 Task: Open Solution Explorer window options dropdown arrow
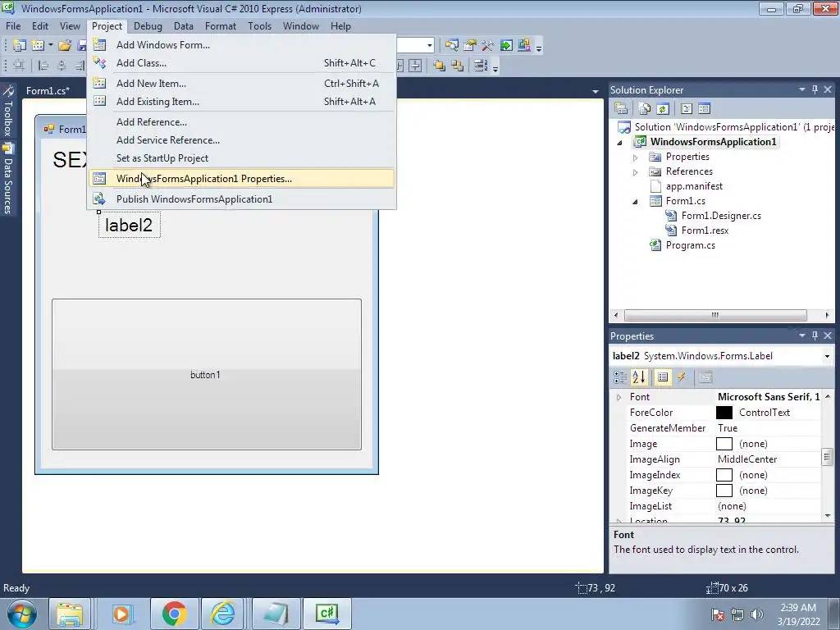click(x=802, y=89)
